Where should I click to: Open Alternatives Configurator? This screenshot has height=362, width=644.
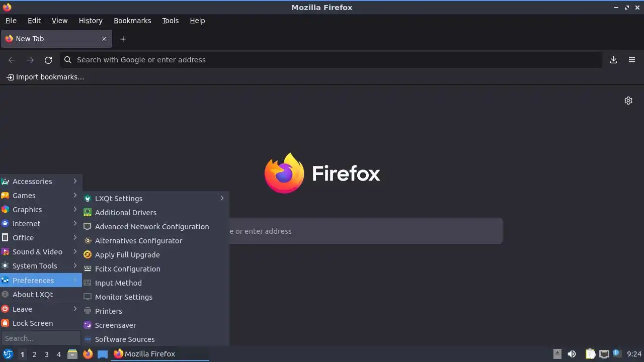point(155,241)
